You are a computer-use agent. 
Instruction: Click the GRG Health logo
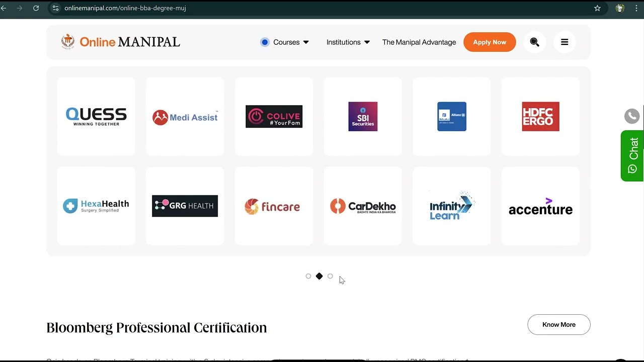coord(185,206)
